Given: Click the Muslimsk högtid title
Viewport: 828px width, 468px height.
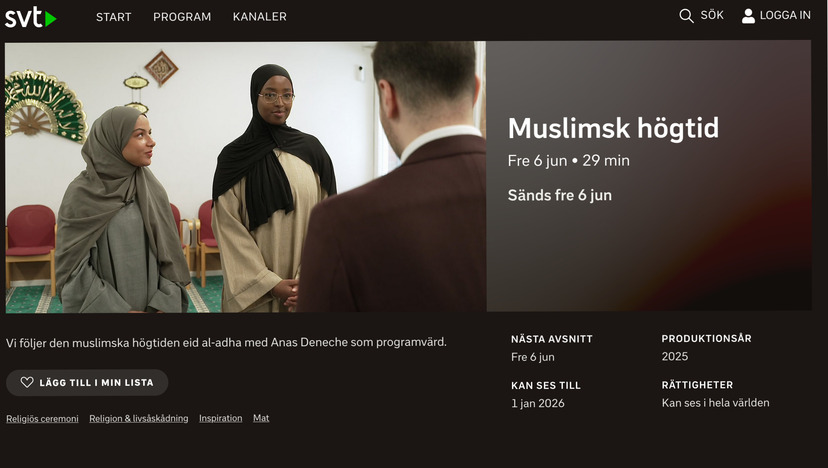Looking at the screenshot, I should click(613, 128).
